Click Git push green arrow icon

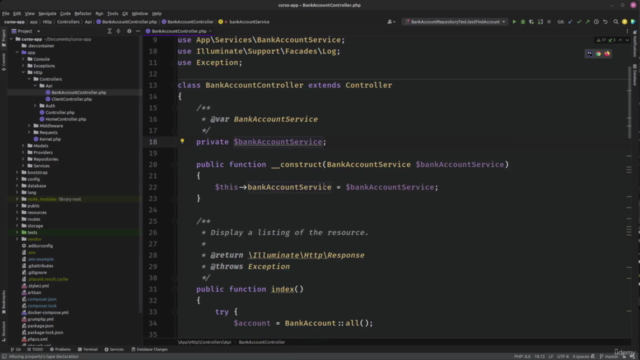[588, 22]
